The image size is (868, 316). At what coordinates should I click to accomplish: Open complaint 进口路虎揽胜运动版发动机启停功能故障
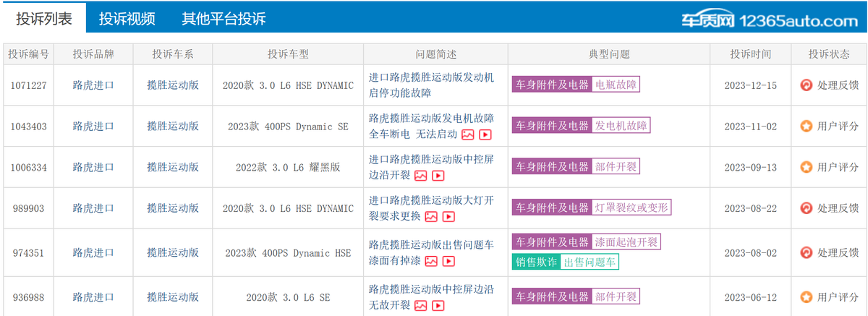pyautogui.click(x=431, y=85)
